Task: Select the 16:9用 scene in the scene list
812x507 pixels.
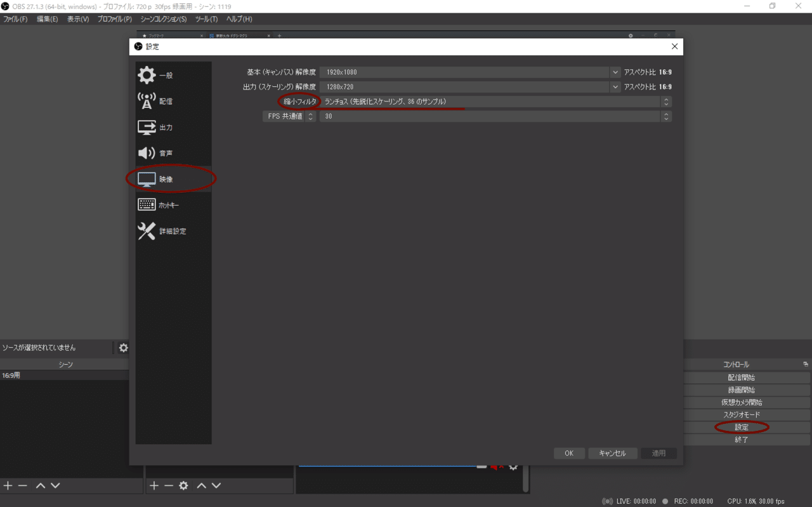Action: tap(64, 376)
